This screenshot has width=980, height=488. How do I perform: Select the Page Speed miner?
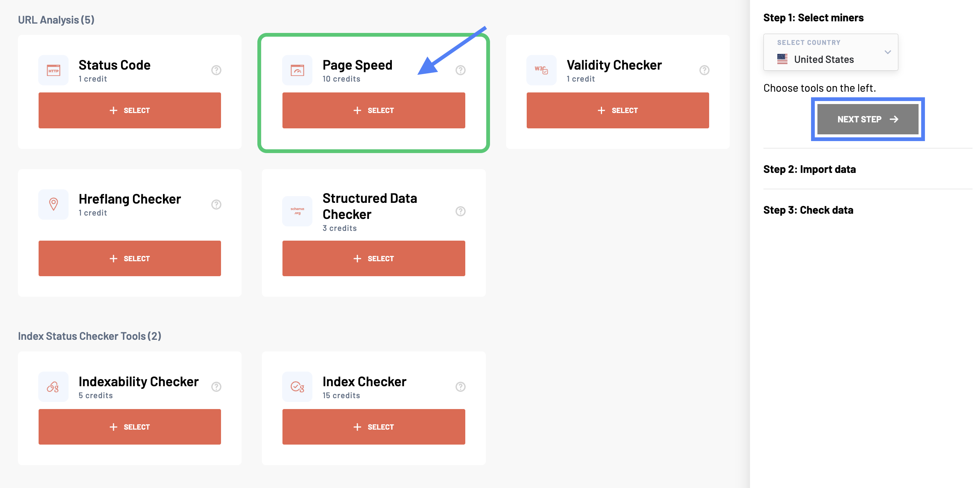373,110
